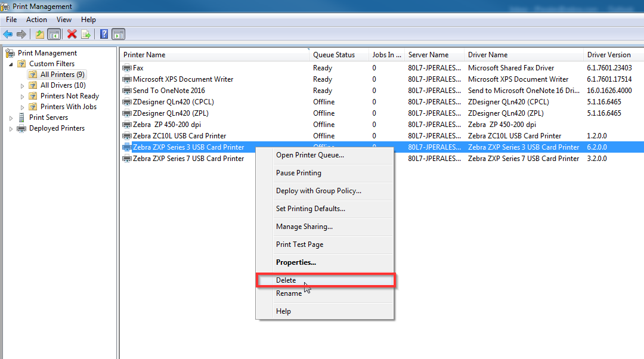
Task: Sort by Server Name column header
Action: pos(435,55)
